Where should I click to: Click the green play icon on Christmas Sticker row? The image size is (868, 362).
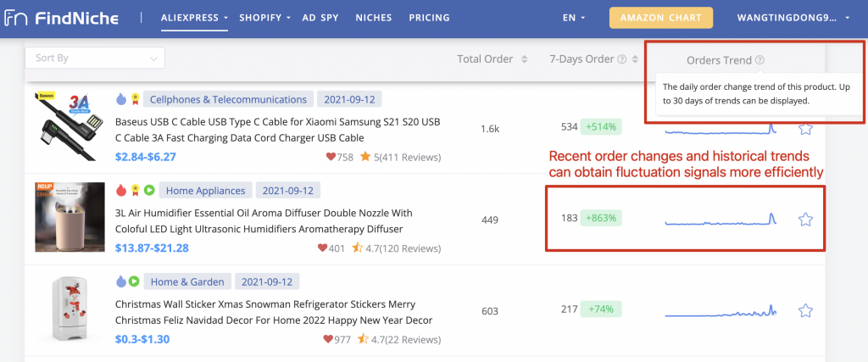pos(134,281)
